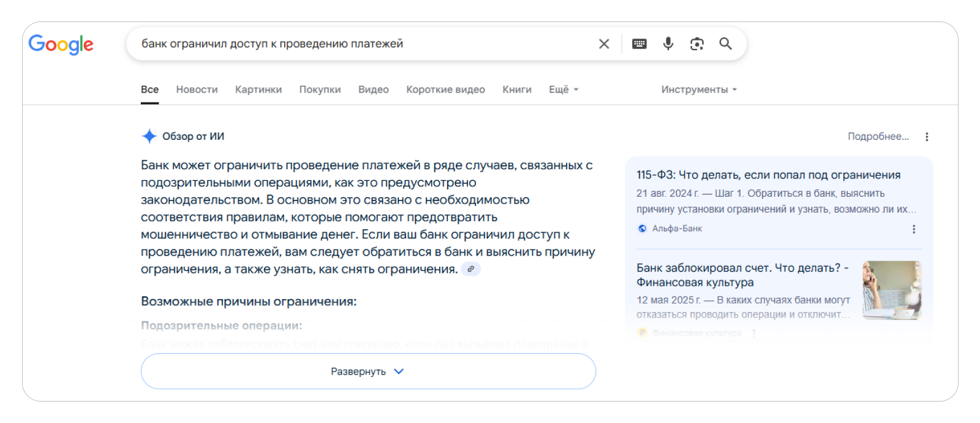Click the Подробнее link
The height and width of the screenshot is (423, 980).
pyautogui.click(x=878, y=137)
